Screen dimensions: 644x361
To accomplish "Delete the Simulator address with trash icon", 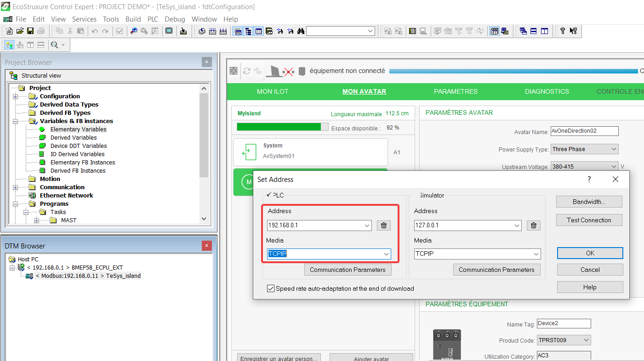I will click(x=534, y=226).
